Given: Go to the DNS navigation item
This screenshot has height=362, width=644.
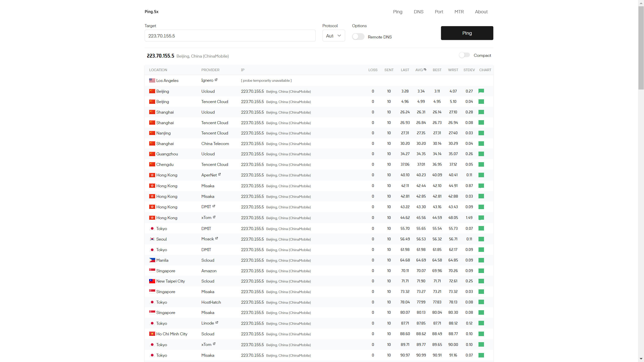Looking at the screenshot, I should point(418,12).
